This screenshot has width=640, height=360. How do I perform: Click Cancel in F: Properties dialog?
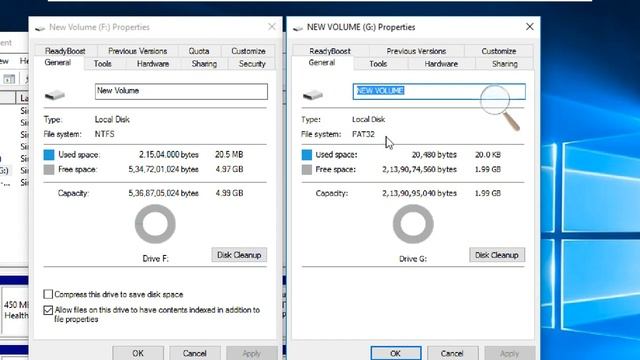point(195,353)
